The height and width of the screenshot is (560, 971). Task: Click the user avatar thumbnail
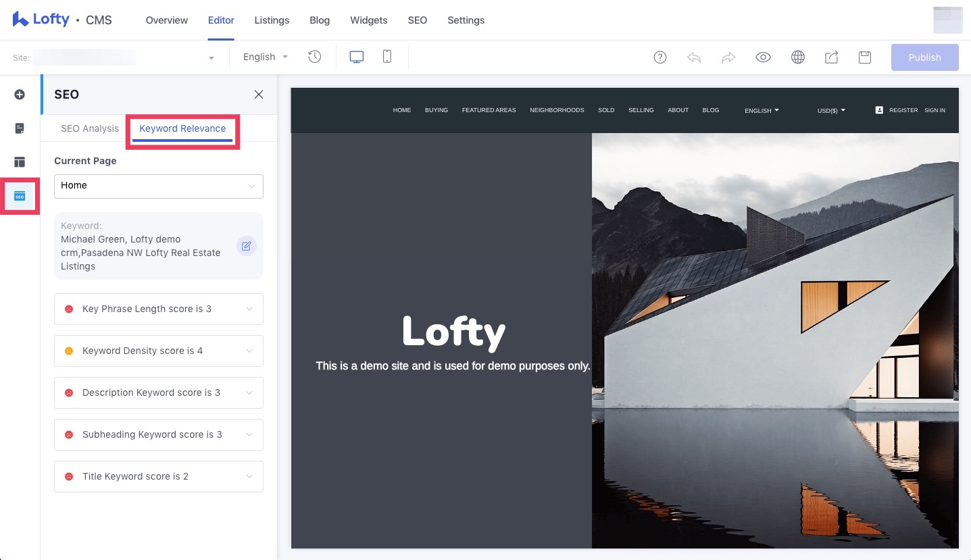click(947, 20)
